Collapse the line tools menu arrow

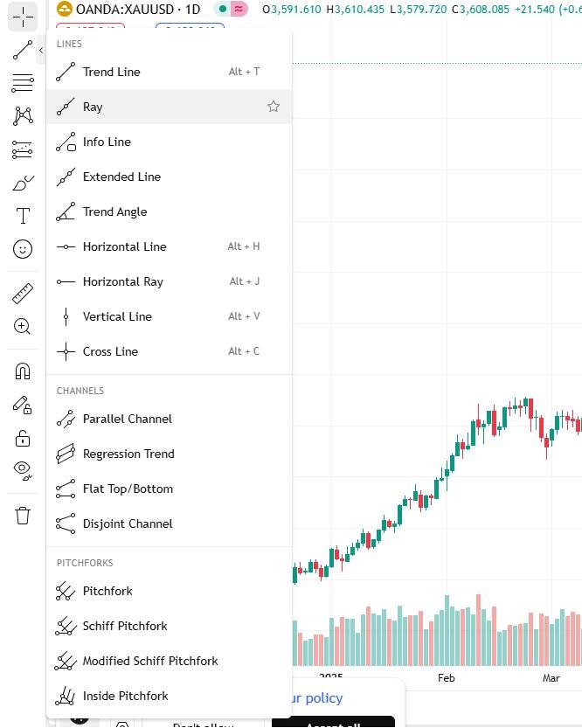pos(41,50)
